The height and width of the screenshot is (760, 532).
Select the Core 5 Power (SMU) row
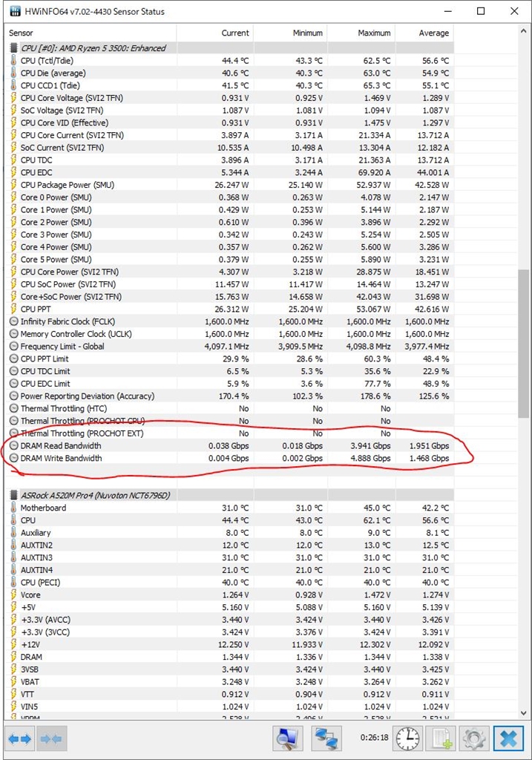[229, 259]
